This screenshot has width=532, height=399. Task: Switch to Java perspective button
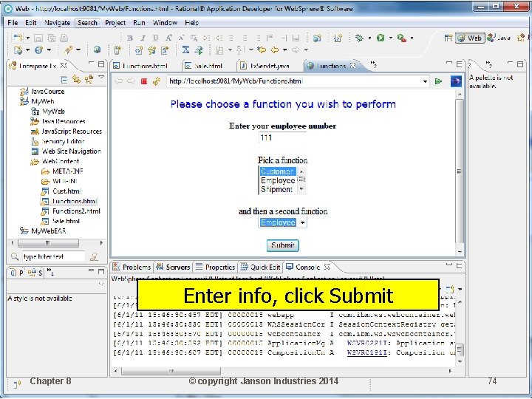(x=499, y=38)
